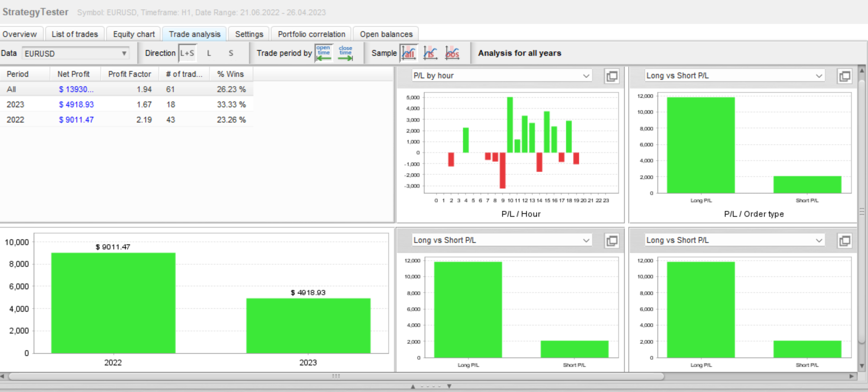
Task: Choose the out-of-sample 'oos' icon
Action: click(452, 53)
